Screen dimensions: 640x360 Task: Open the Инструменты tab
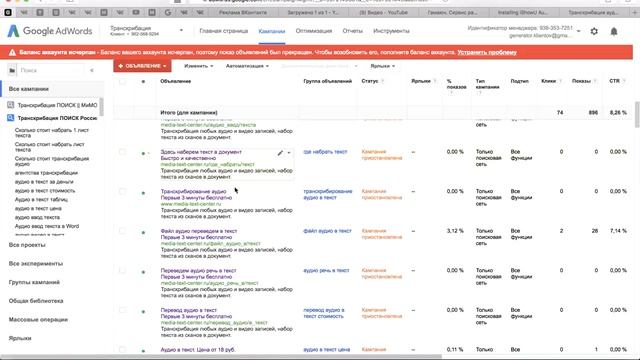(x=391, y=31)
